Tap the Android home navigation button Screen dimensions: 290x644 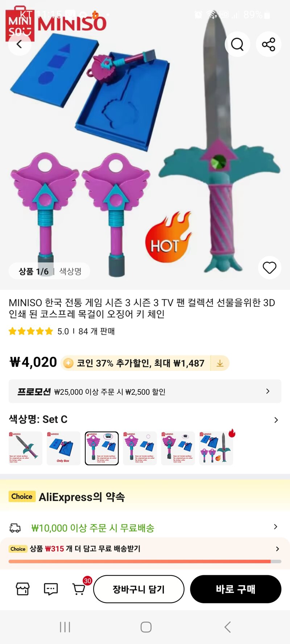click(x=146, y=627)
